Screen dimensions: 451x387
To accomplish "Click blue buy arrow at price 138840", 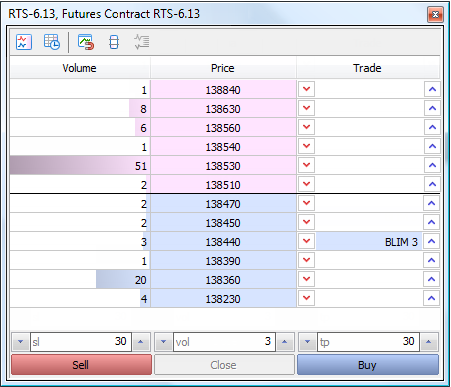I will [x=432, y=89].
